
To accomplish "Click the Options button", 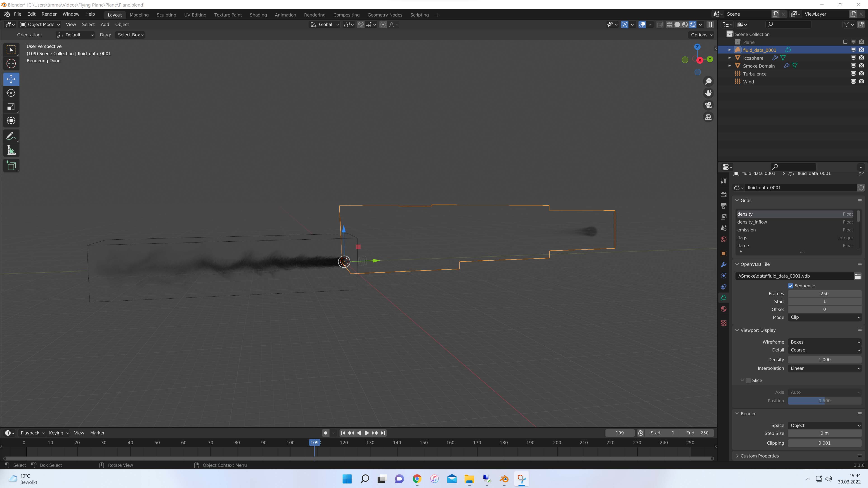I will point(701,35).
